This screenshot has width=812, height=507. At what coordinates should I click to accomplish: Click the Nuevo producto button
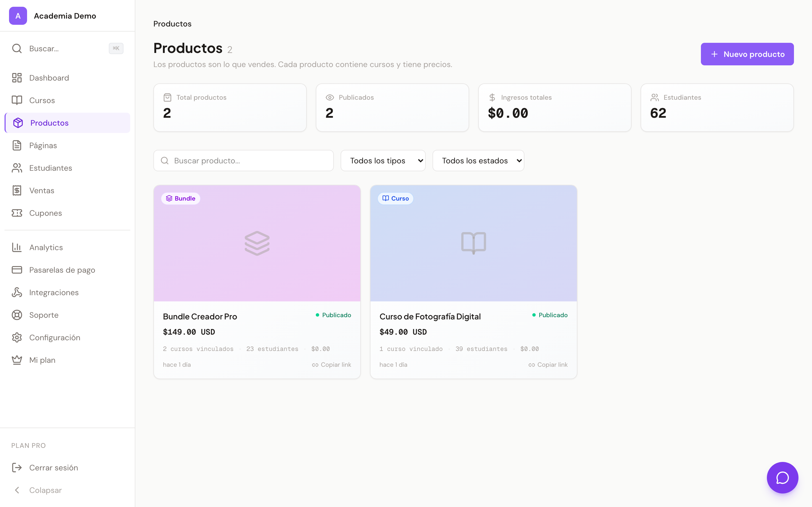click(747, 54)
